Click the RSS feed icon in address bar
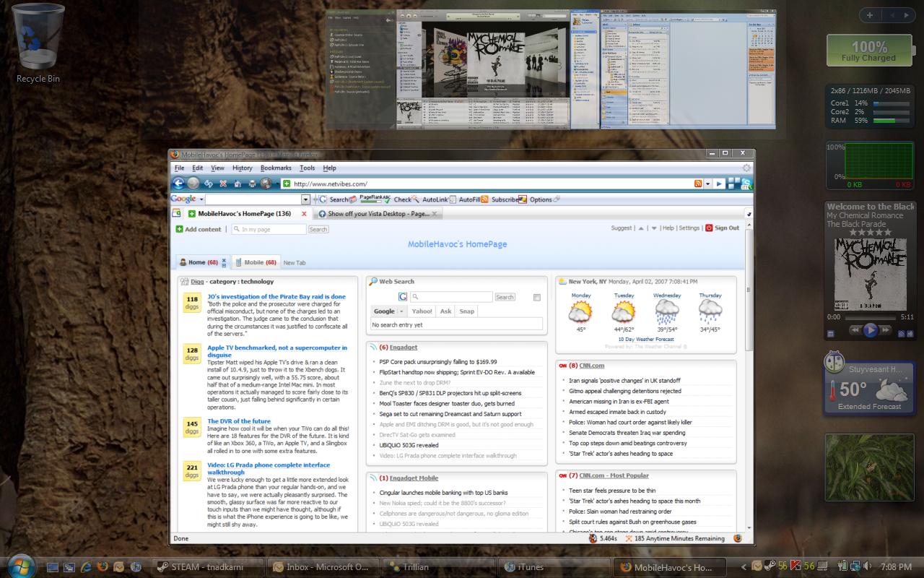Image resolution: width=924 pixels, height=578 pixels. [x=698, y=184]
